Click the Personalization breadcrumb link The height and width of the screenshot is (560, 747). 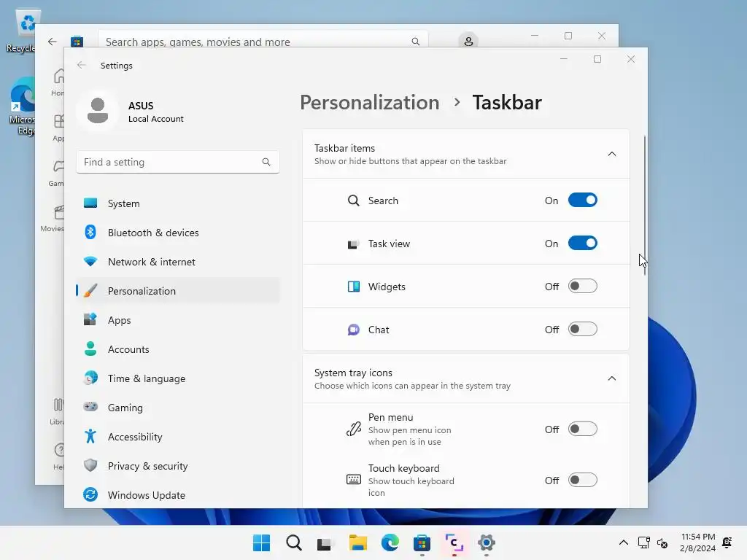(x=369, y=102)
